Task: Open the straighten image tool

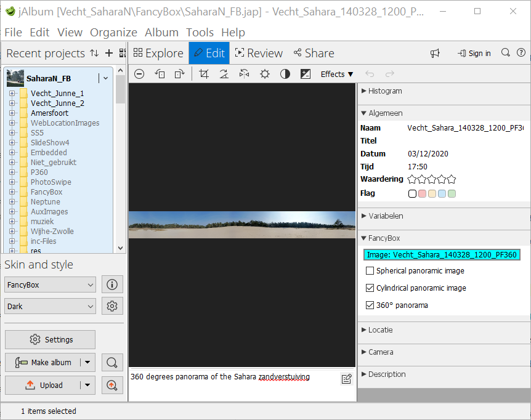Action: pos(224,74)
